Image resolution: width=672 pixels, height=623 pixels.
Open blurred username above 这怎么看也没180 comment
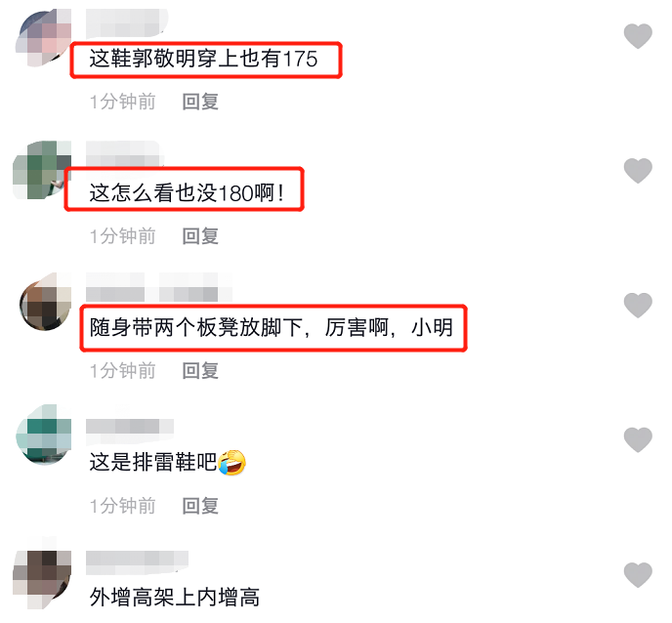click(125, 153)
